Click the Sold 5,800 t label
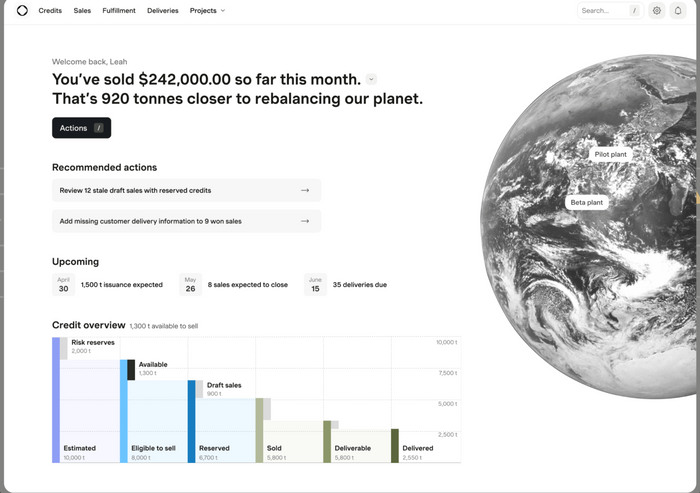 pyautogui.click(x=276, y=452)
